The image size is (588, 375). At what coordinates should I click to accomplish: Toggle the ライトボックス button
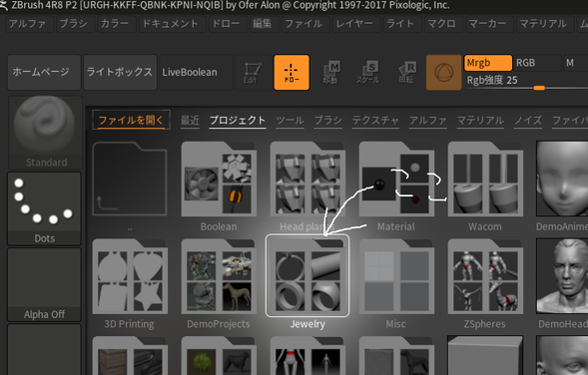[120, 72]
